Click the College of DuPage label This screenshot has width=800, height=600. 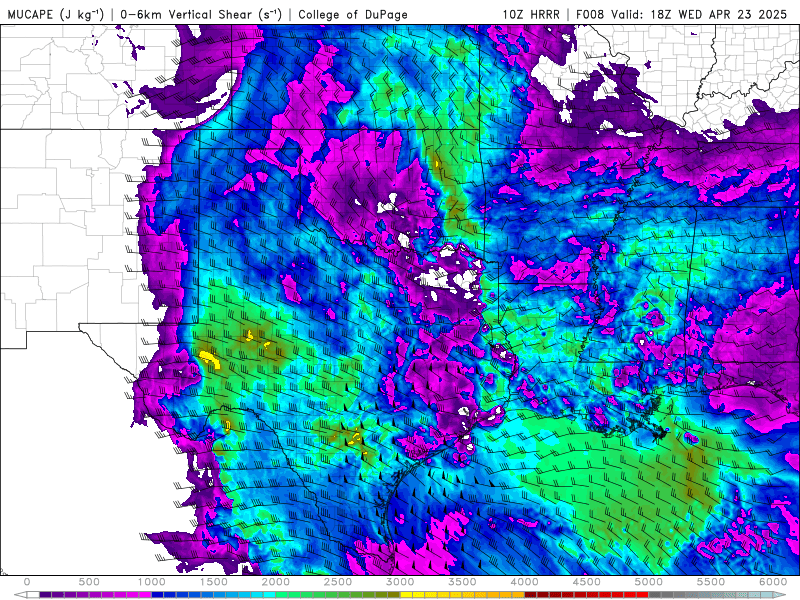coord(353,14)
